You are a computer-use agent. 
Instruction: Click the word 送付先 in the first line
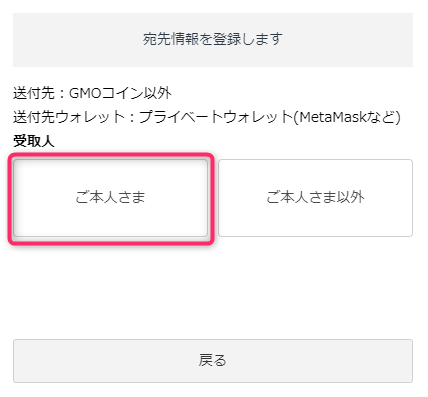[x=34, y=93]
